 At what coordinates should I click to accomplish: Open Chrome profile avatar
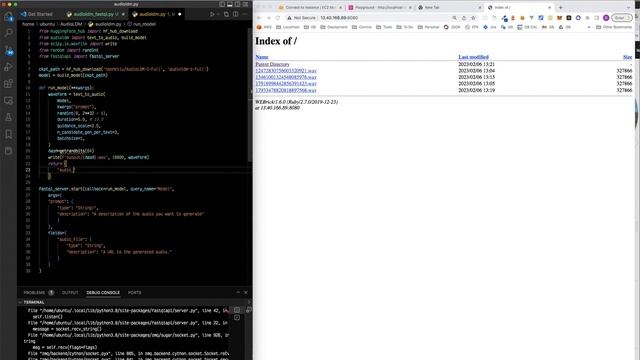[606, 18]
